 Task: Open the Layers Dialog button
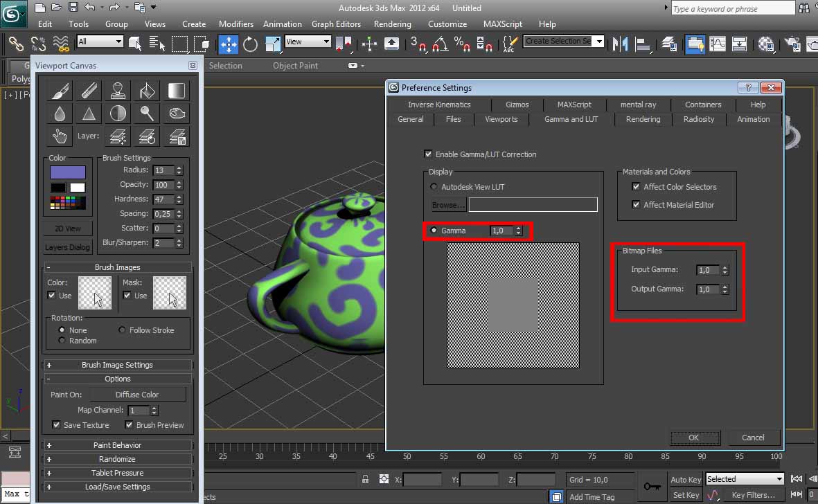point(67,247)
